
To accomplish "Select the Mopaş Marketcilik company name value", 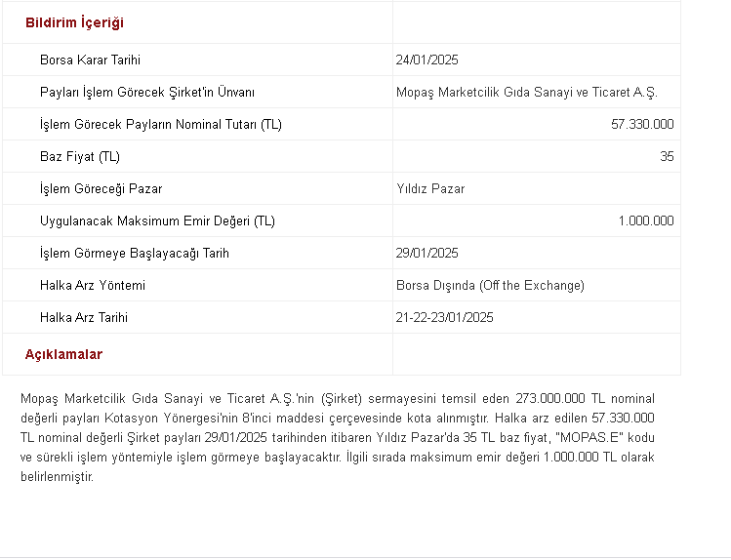I will [527, 93].
